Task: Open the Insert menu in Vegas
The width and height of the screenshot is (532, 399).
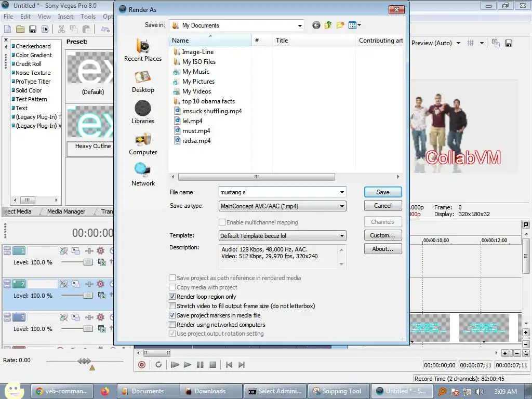Action: click(65, 16)
